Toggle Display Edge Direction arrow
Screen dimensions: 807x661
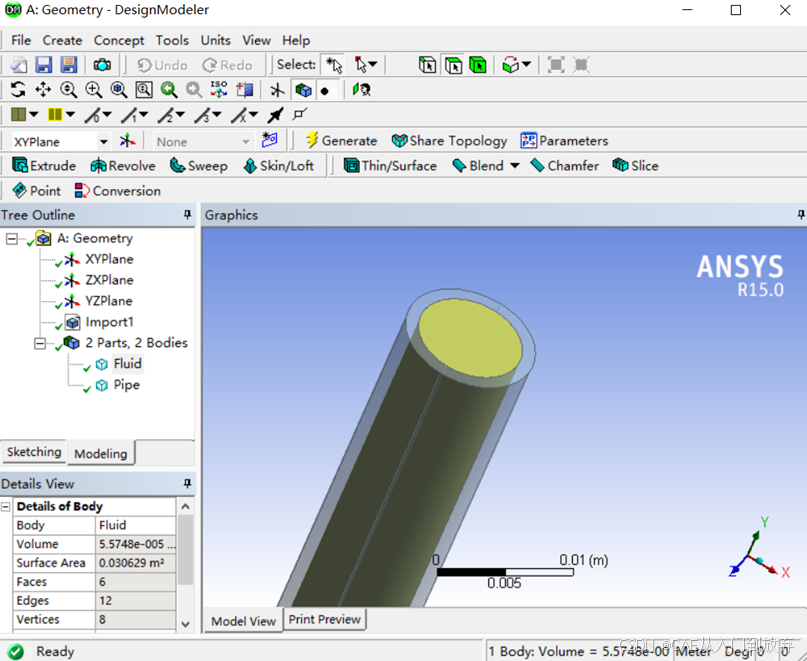point(275,114)
